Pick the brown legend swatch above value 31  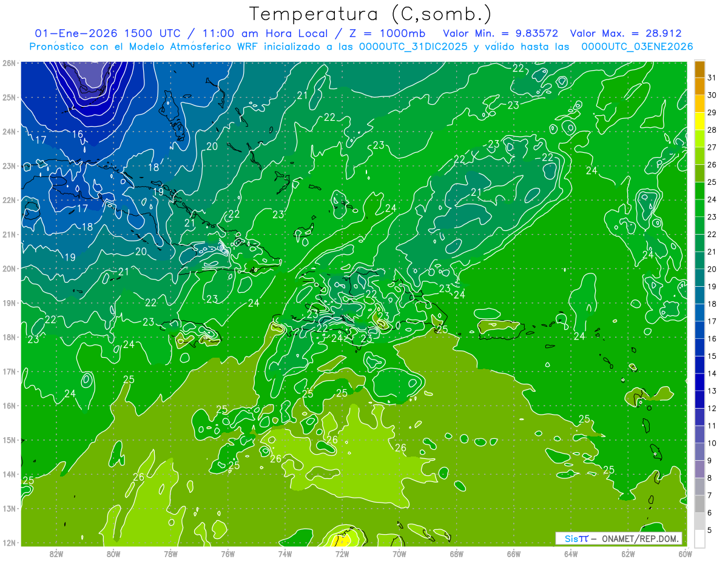coord(699,69)
